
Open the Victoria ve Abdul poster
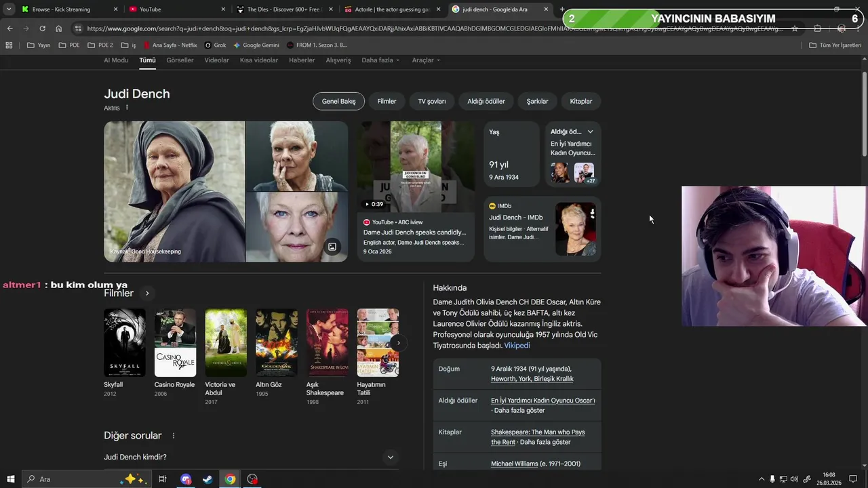[x=226, y=343]
